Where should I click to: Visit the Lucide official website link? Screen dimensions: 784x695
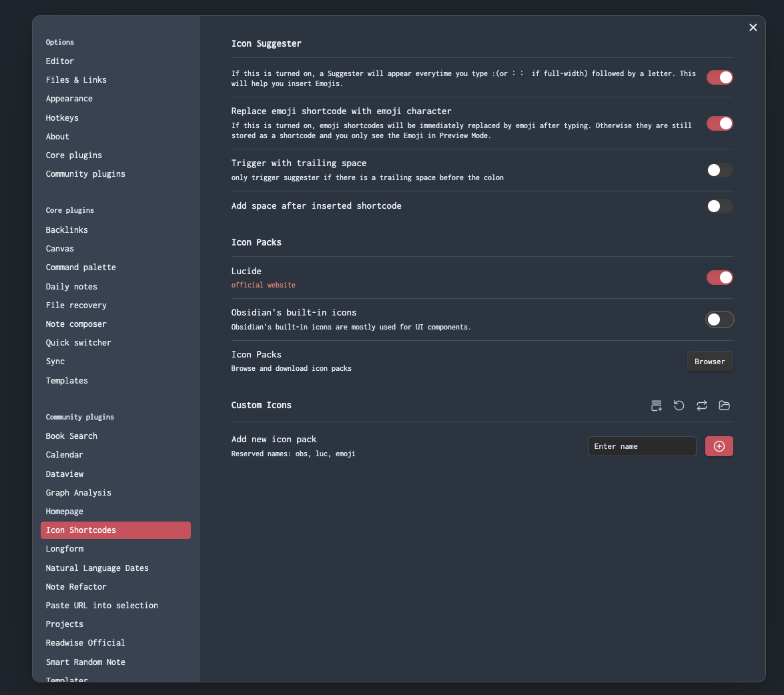(264, 285)
